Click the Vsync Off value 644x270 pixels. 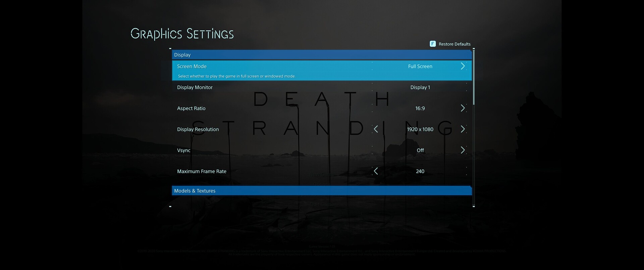420,150
